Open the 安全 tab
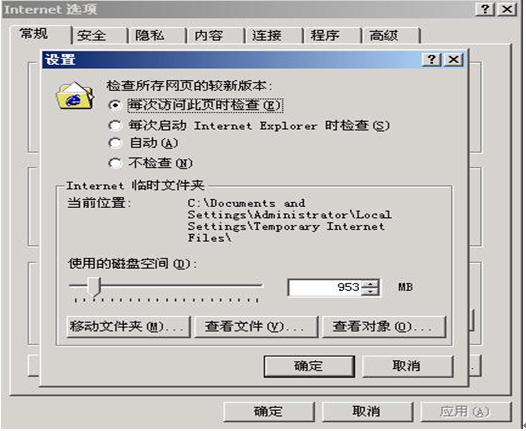The image size is (526, 431). click(x=100, y=36)
